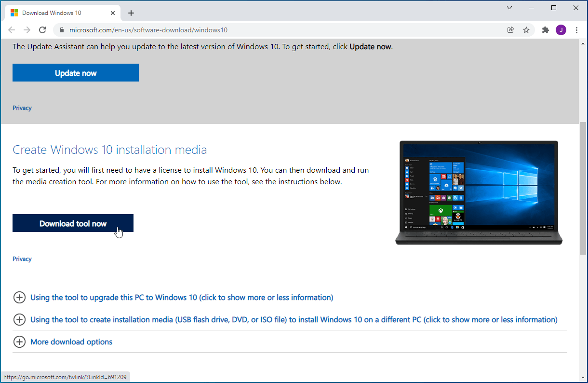Open the Extensions puzzle icon
The width and height of the screenshot is (588, 383).
click(546, 30)
